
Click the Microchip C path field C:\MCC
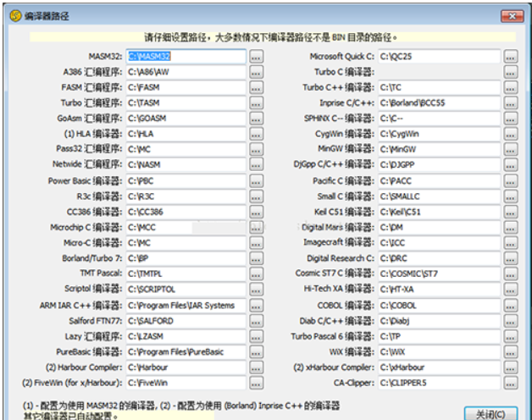(186, 228)
